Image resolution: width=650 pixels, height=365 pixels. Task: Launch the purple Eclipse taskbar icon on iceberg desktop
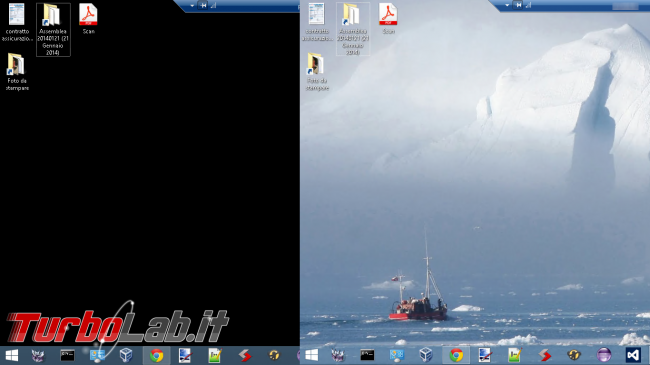click(604, 355)
